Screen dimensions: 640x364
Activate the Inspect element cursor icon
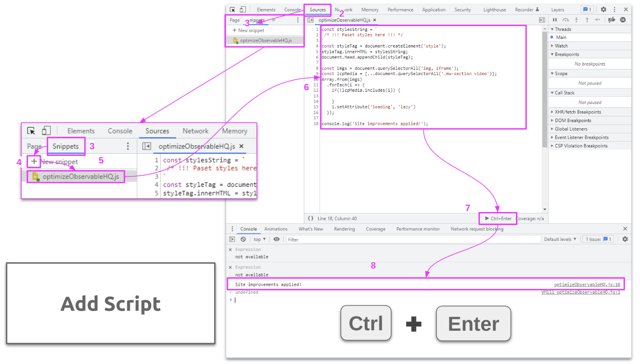pyautogui.click(x=232, y=9)
